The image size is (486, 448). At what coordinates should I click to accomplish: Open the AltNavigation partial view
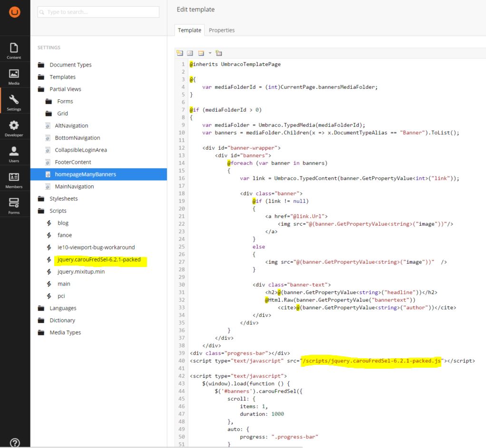(x=71, y=125)
